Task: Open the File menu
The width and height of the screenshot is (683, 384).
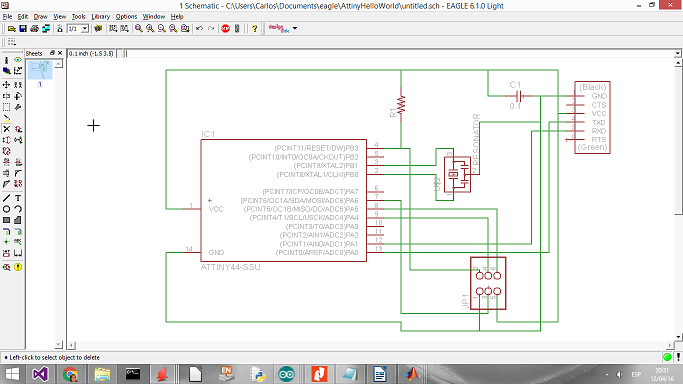Action: 7,17
